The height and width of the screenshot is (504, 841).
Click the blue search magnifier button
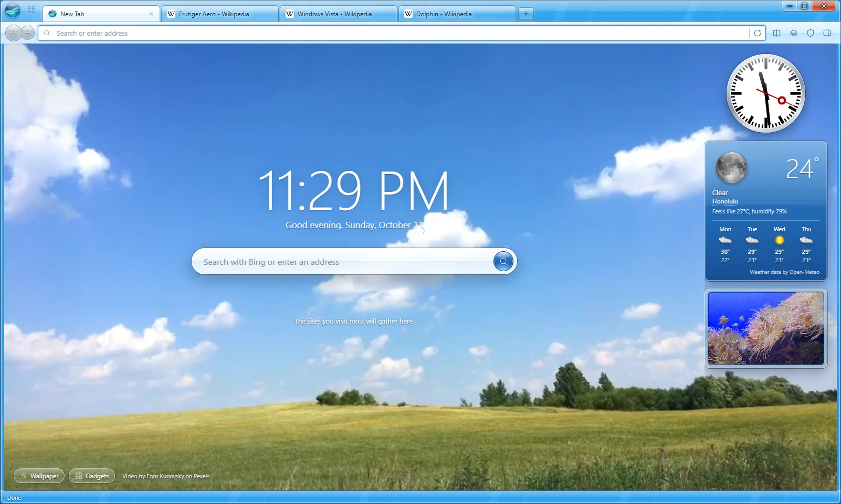[x=503, y=261]
